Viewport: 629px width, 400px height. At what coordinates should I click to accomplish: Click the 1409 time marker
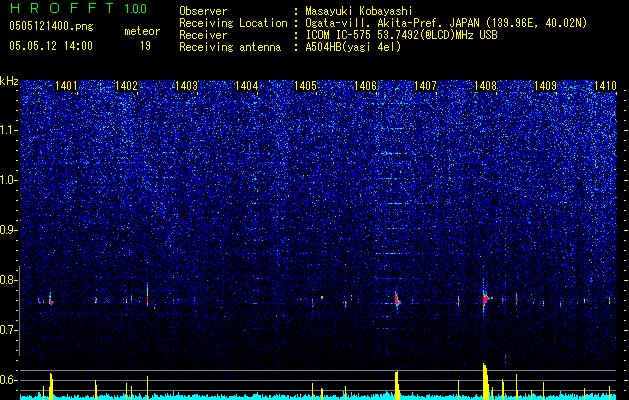546,85
